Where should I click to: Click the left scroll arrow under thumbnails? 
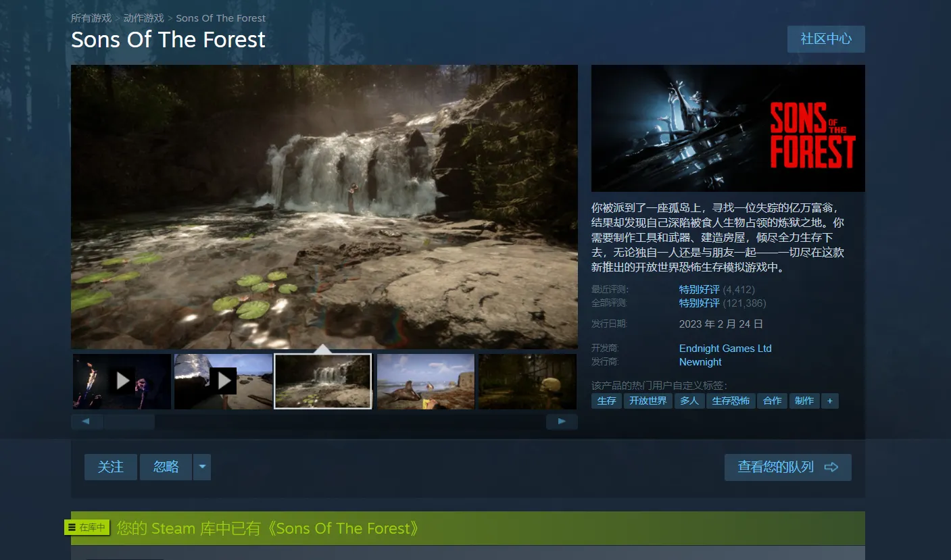(87, 422)
